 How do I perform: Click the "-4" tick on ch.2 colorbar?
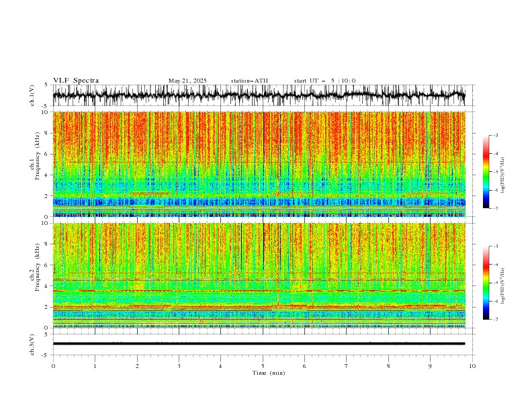[x=495, y=265]
